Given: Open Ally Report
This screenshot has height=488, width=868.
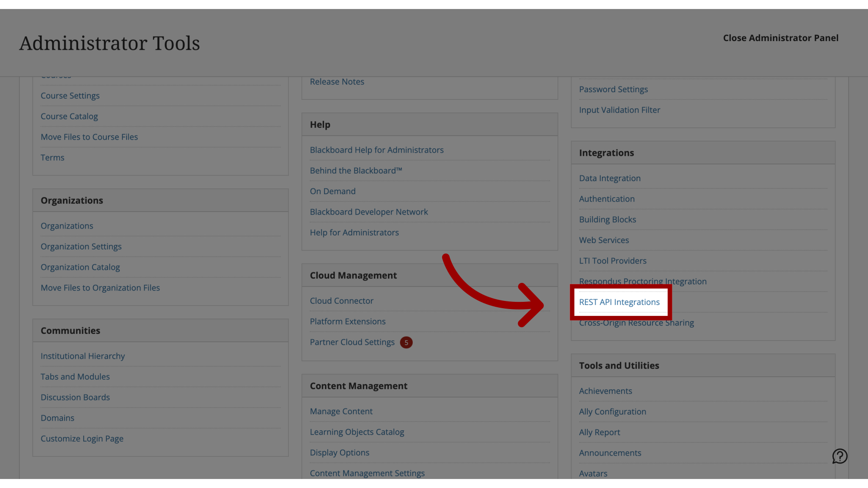Looking at the screenshot, I should pos(599,432).
